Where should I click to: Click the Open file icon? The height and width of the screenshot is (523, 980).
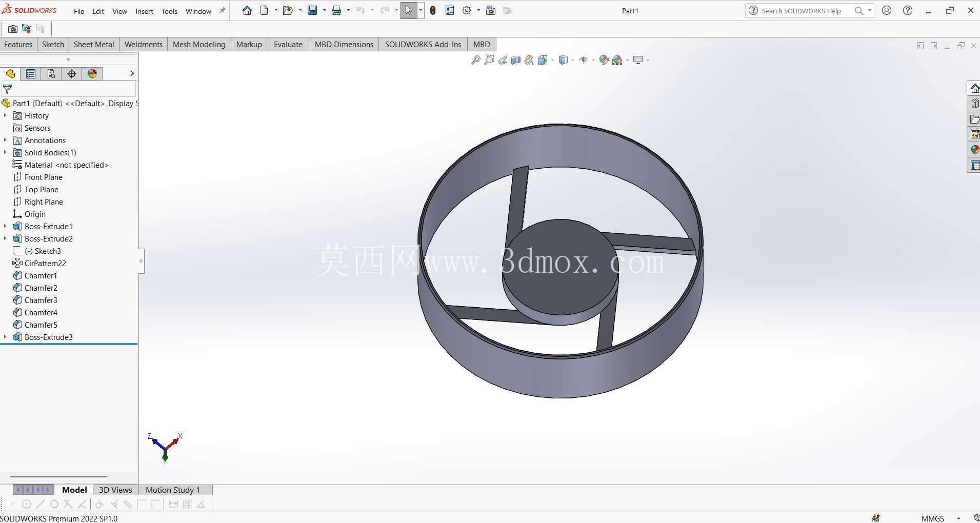click(x=288, y=10)
